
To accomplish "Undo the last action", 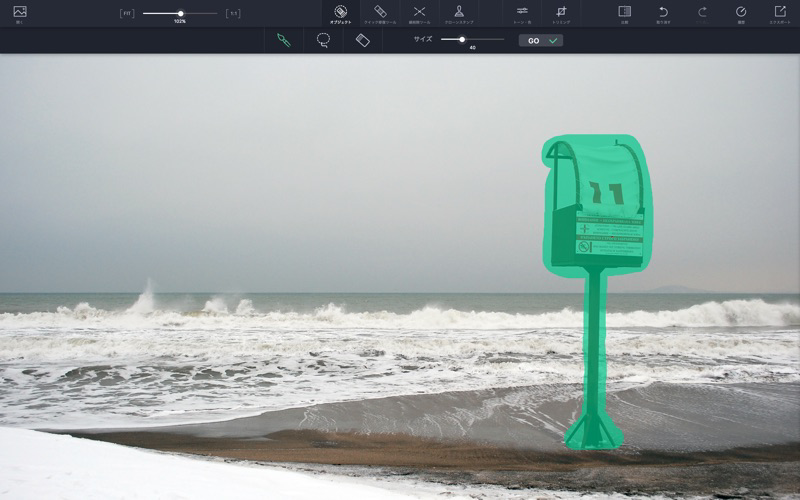I will [x=663, y=14].
